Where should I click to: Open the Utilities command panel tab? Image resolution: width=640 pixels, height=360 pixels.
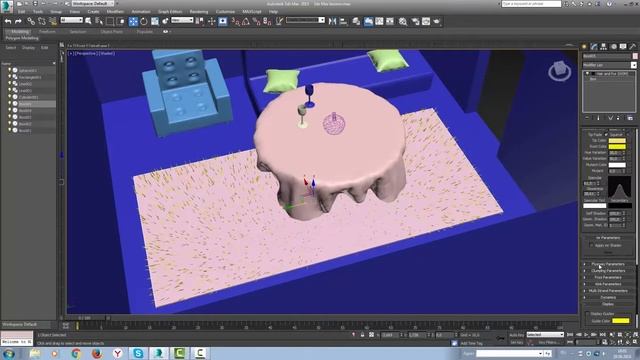633,47
